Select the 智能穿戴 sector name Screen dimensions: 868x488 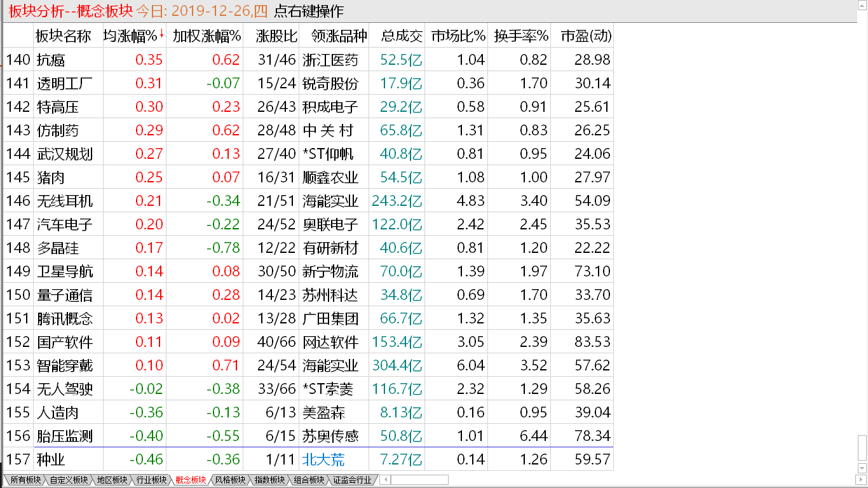pyautogui.click(x=65, y=365)
